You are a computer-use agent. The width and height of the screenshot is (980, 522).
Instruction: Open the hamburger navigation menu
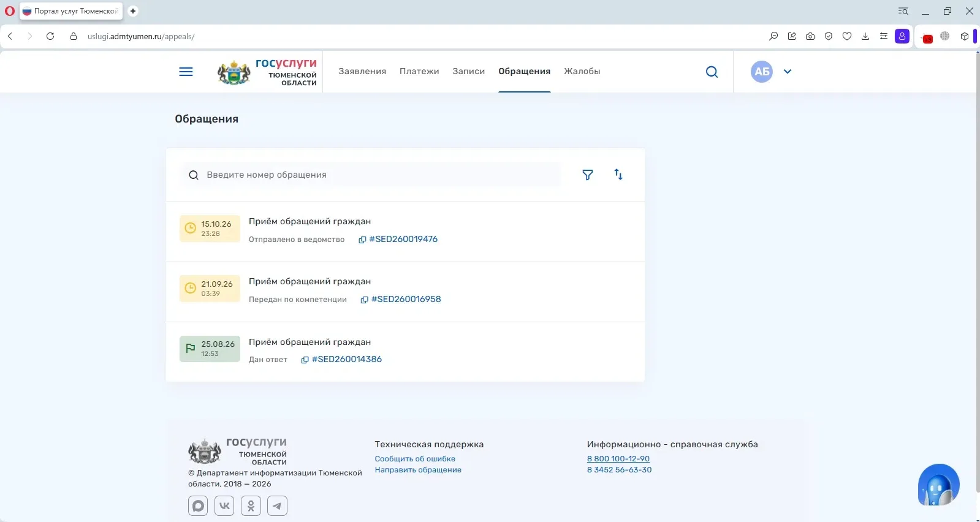click(x=186, y=72)
